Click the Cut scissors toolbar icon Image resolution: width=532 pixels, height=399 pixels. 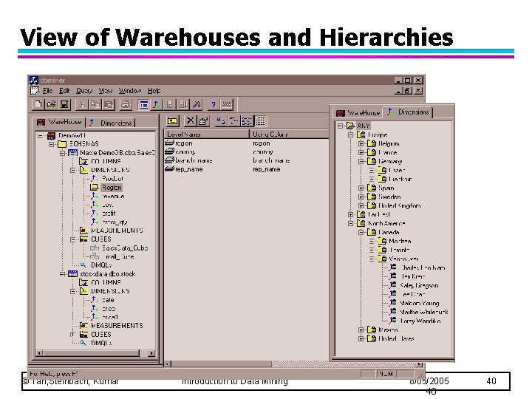pos(82,104)
